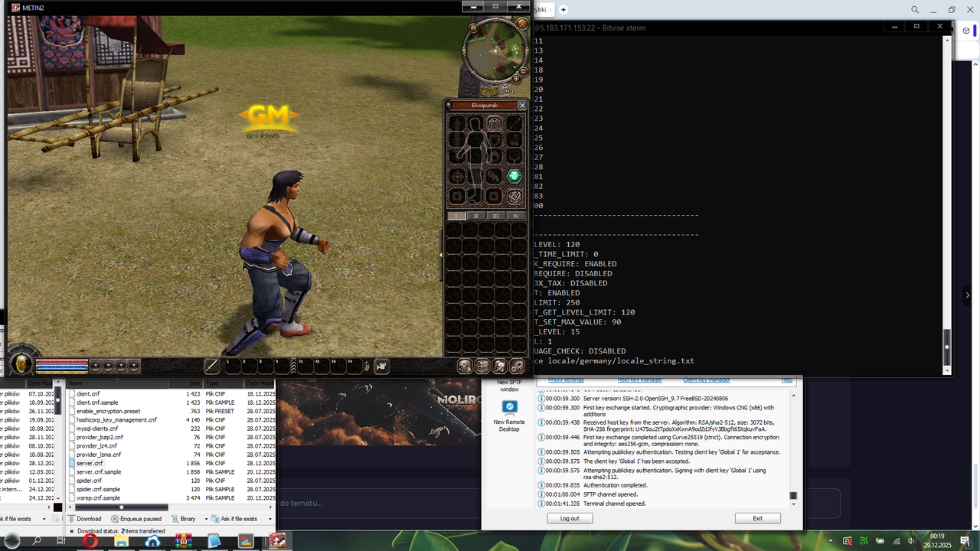
Task: Close the Ekwipunek inventory panel
Action: (522, 106)
